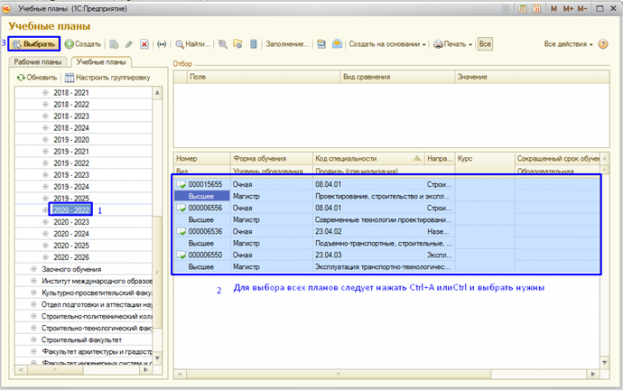Expand Заочного обучения tree node
The width and height of the screenshot is (623, 390).
point(34,269)
